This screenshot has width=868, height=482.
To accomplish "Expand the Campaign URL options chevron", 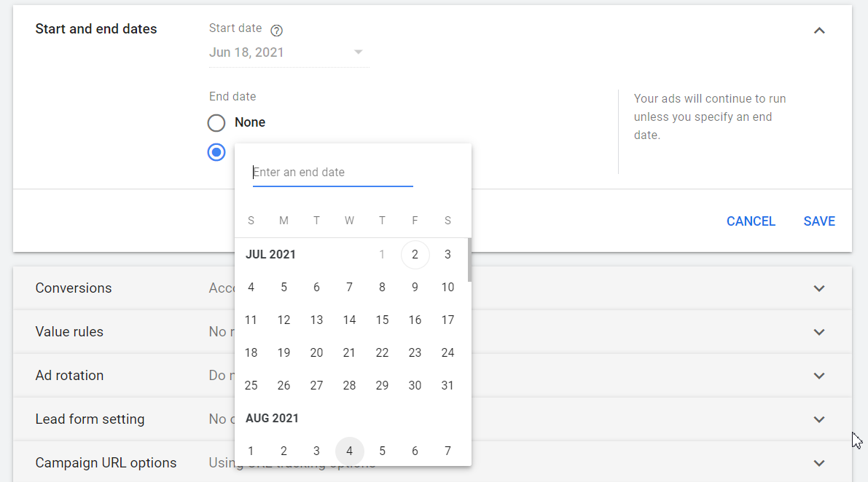I will (819, 463).
